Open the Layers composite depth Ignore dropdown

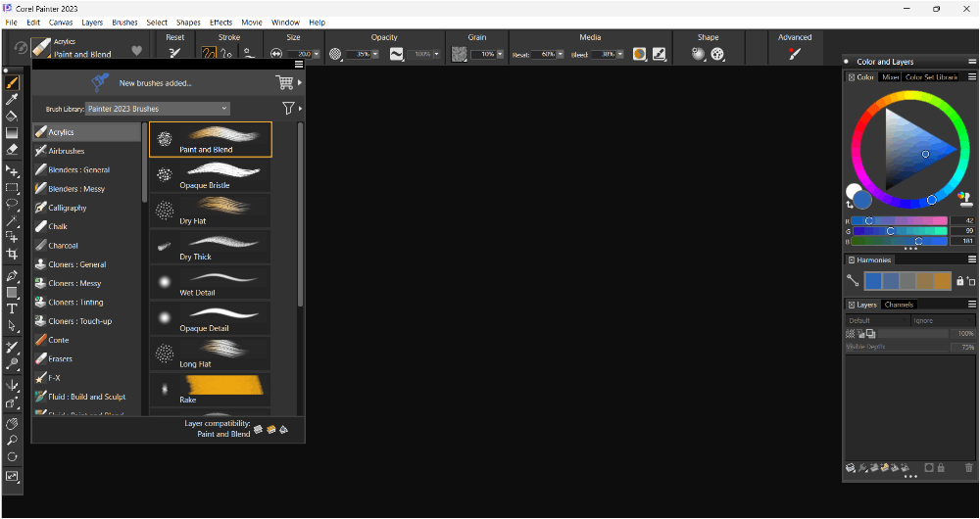coord(943,320)
